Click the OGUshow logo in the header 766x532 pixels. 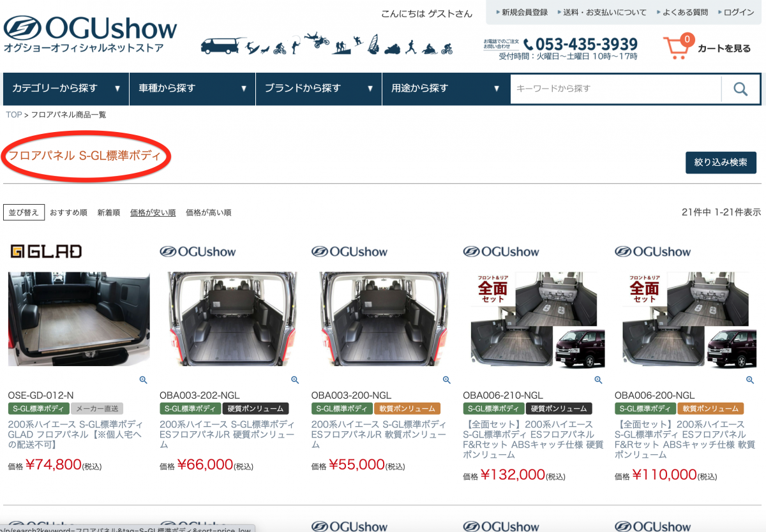click(x=90, y=34)
